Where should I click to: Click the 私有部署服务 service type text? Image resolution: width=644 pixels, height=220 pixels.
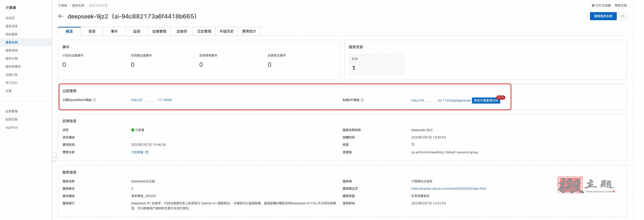[420, 196]
